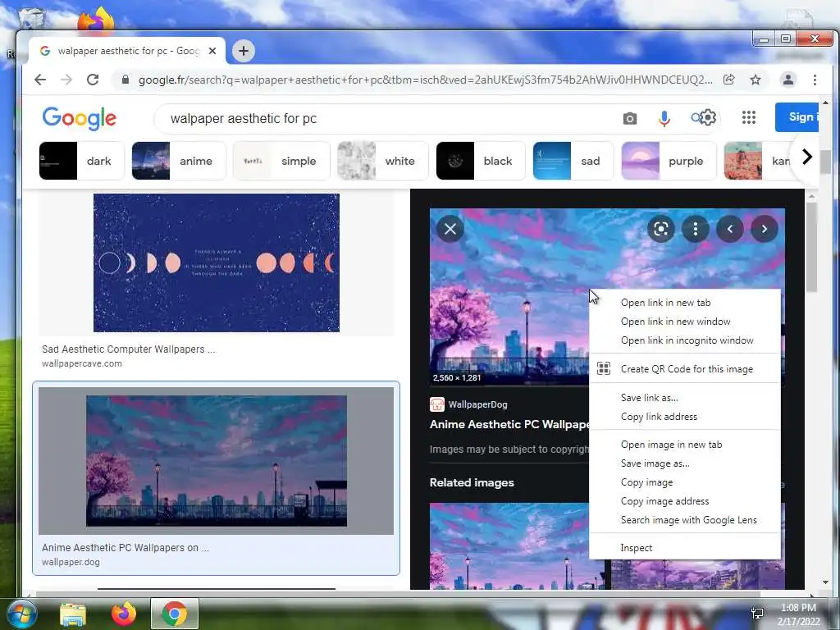The width and height of the screenshot is (840, 630).
Task: Click the Chrome taskbar icon
Action: click(x=175, y=614)
